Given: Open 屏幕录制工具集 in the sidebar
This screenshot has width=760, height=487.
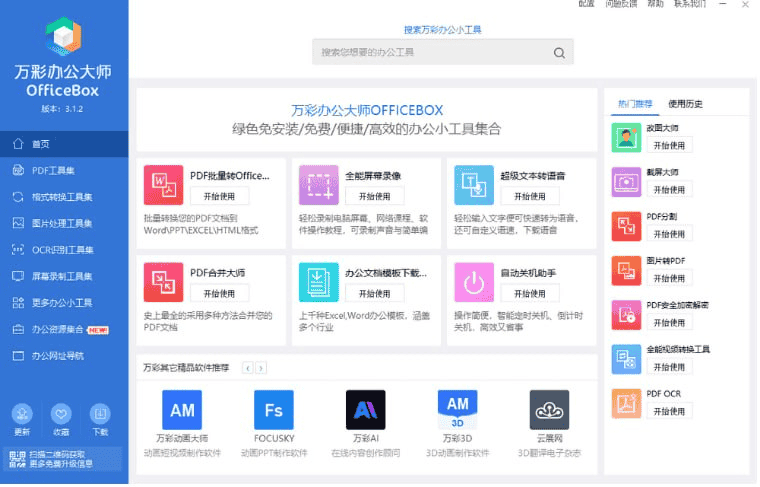Looking at the screenshot, I should click(x=64, y=277).
